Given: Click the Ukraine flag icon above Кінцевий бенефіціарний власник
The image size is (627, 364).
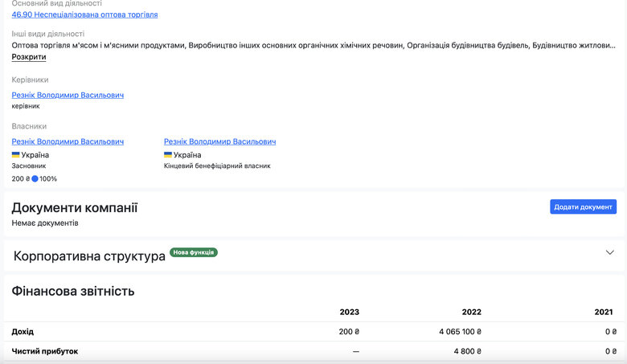Looking at the screenshot, I should coord(168,154).
